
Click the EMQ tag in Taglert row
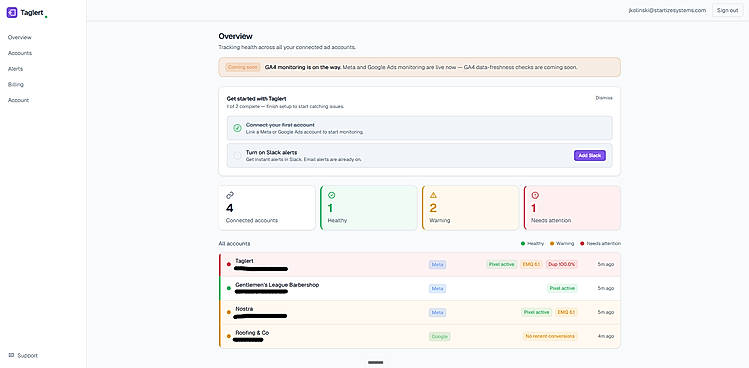coord(531,264)
